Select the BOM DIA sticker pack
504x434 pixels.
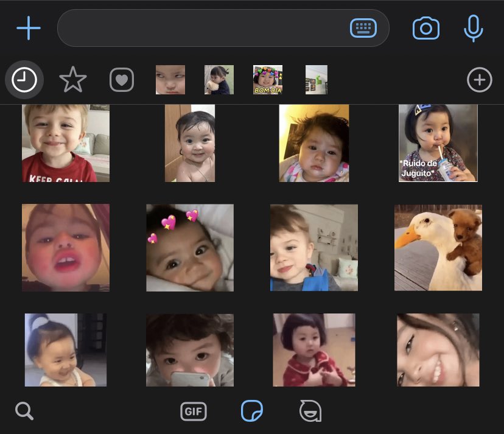[268, 80]
